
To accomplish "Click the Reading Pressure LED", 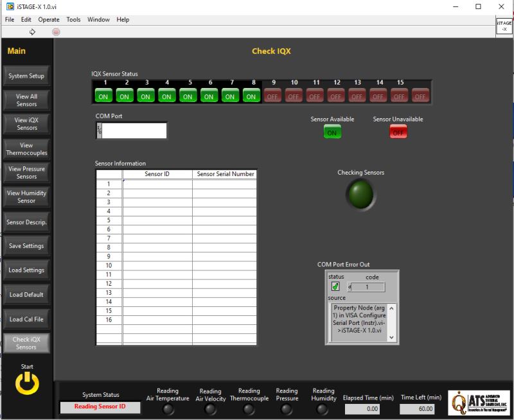I will (287, 409).
